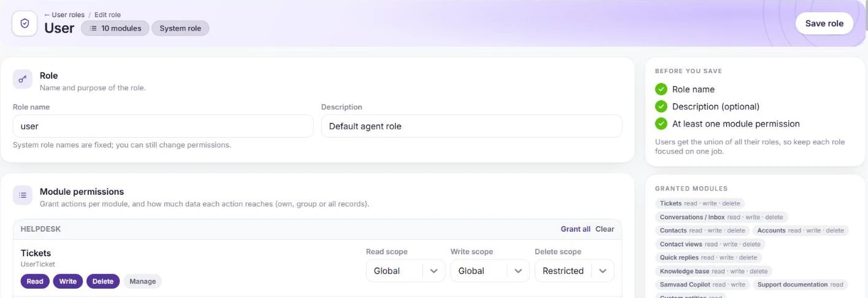Click the System role badge
This screenshot has height=298, width=868.
(180, 28)
